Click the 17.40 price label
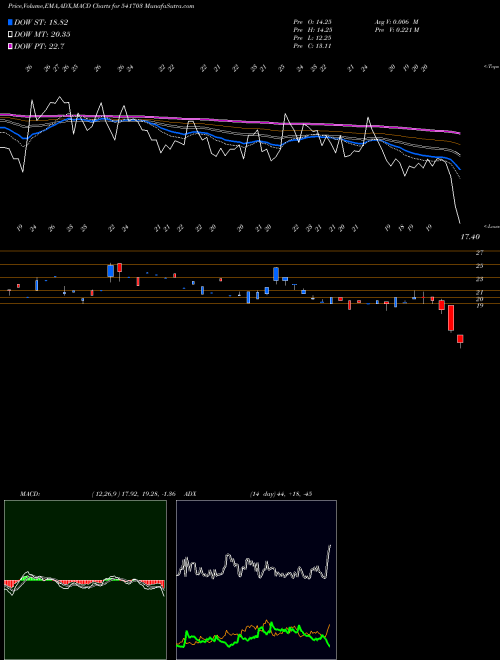This screenshot has width=500, height=660. pyautogui.click(x=470, y=237)
